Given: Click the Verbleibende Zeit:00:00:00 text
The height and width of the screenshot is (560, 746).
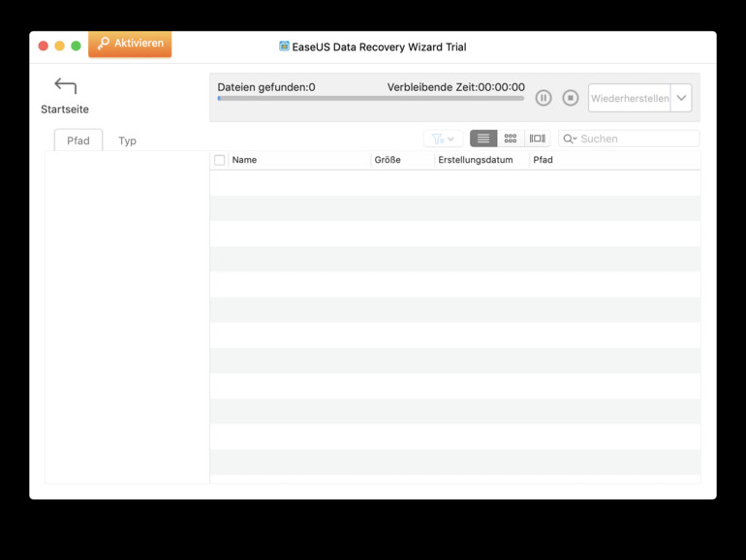Looking at the screenshot, I should (455, 87).
